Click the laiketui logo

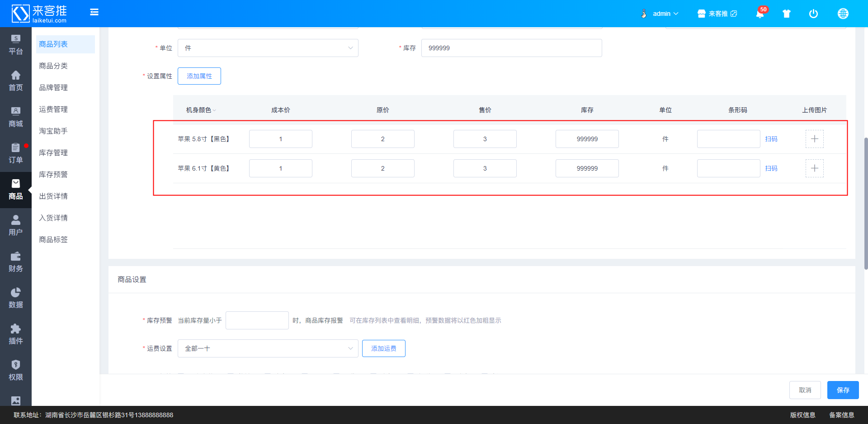point(39,14)
